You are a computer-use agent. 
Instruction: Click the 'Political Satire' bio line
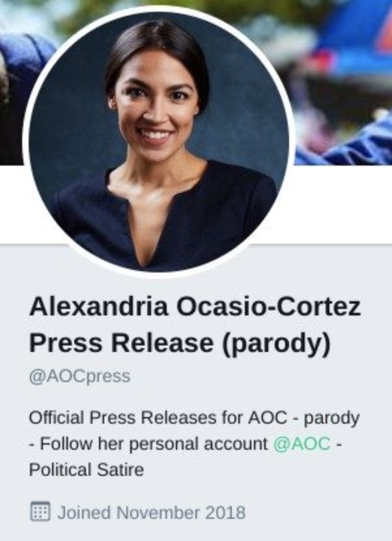coord(86,470)
